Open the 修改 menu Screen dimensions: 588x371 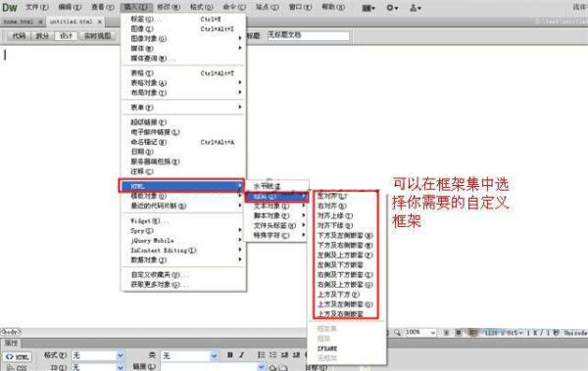coord(169,7)
